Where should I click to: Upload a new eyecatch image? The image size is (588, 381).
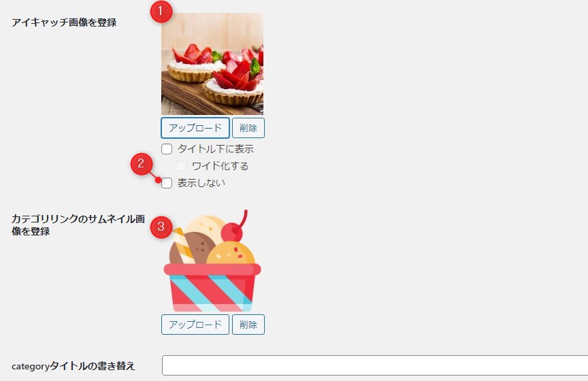(195, 128)
